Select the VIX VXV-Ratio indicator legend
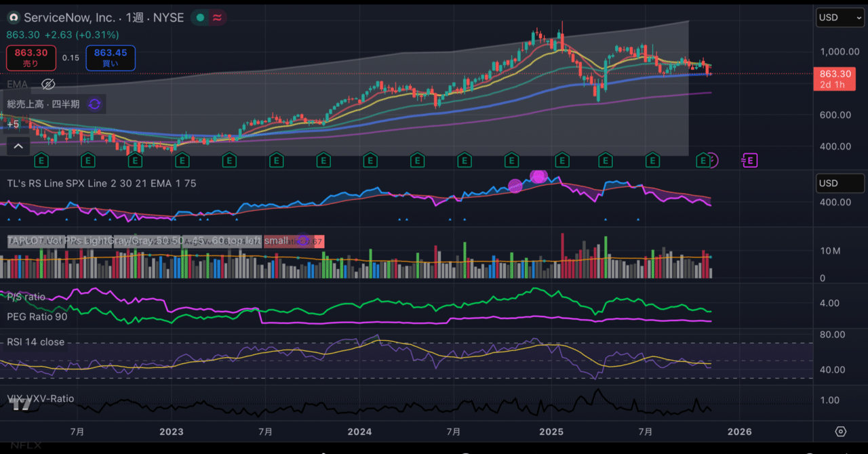 [41, 398]
